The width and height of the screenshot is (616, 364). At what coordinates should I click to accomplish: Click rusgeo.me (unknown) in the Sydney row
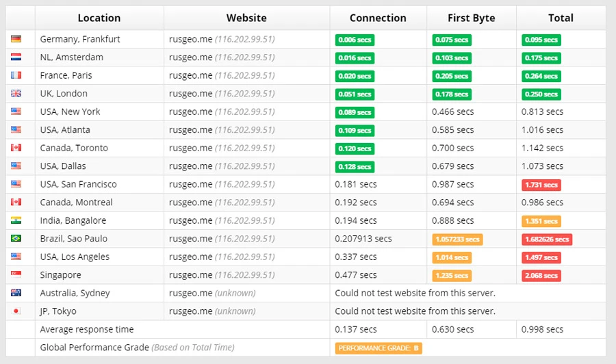[x=212, y=294]
